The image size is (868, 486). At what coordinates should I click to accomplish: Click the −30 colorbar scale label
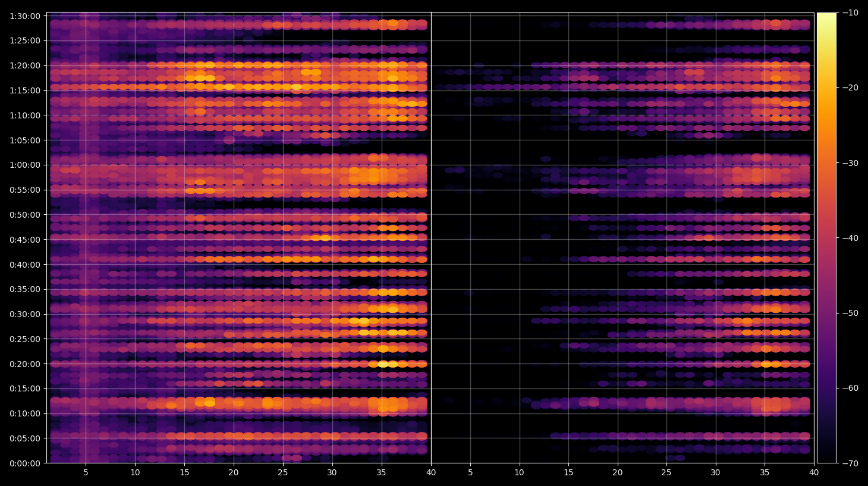coord(851,163)
